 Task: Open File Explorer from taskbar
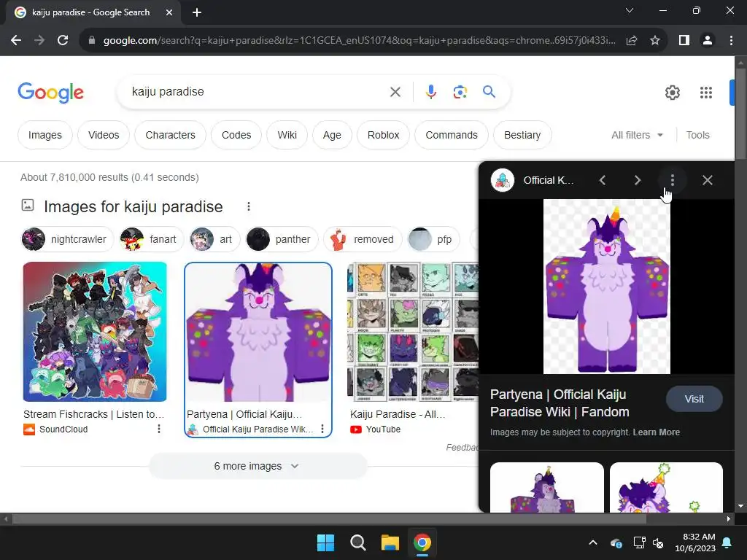point(390,542)
